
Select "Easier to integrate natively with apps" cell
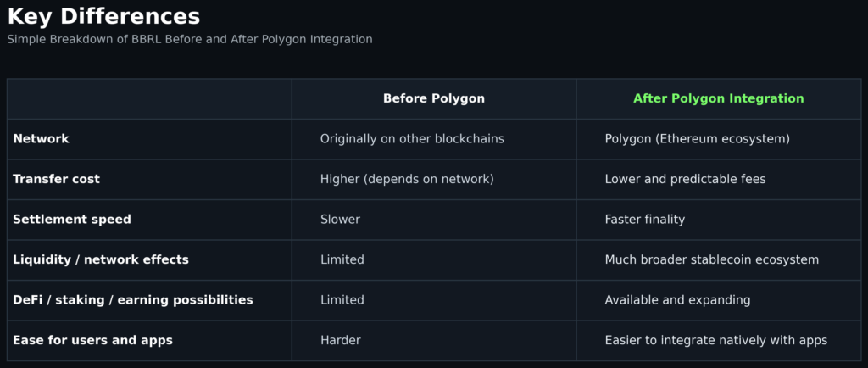pyautogui.click(x=716, y=340)
